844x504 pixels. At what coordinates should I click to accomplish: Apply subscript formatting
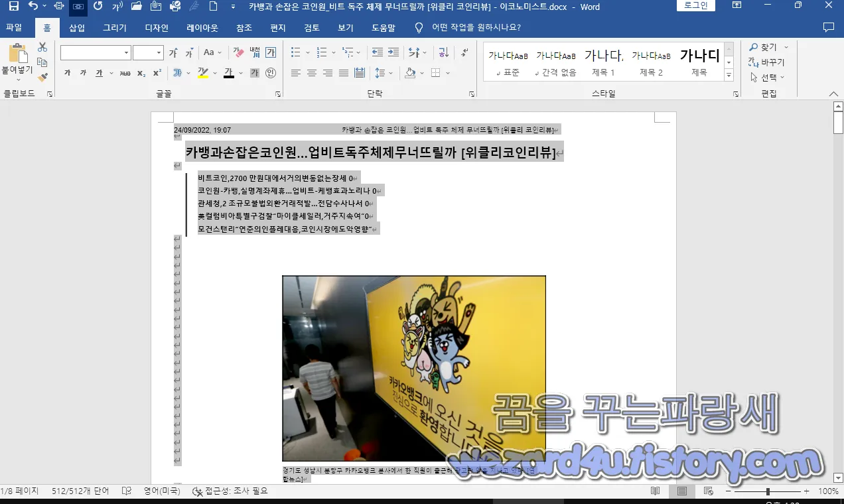tap(141, 73)
